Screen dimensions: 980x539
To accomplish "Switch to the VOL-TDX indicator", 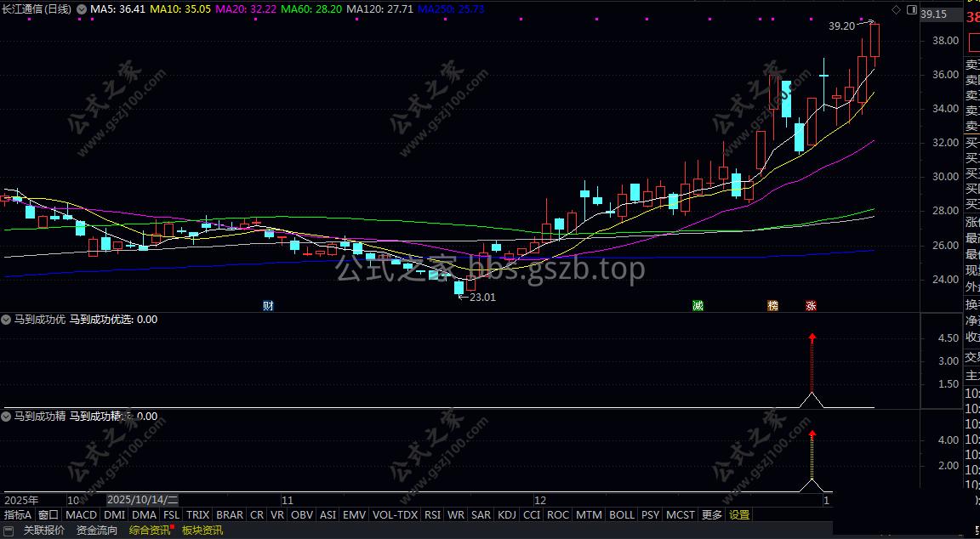I will point(395,515).
